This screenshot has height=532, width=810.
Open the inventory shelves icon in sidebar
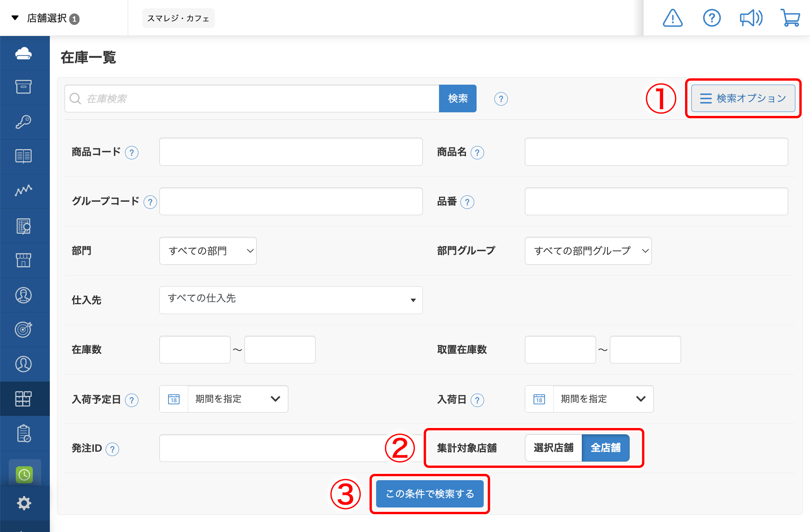point(24,398)
